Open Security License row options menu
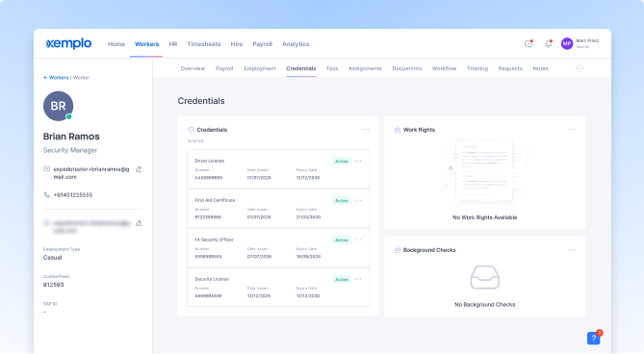This screenshot has width=644, height=354. coord(358,279)
